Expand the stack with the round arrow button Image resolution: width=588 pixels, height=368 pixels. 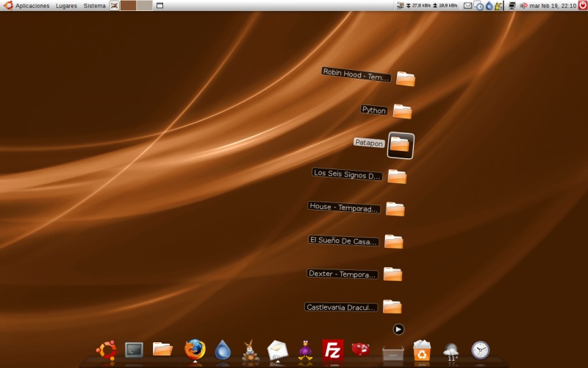click(x=398, y=329)
